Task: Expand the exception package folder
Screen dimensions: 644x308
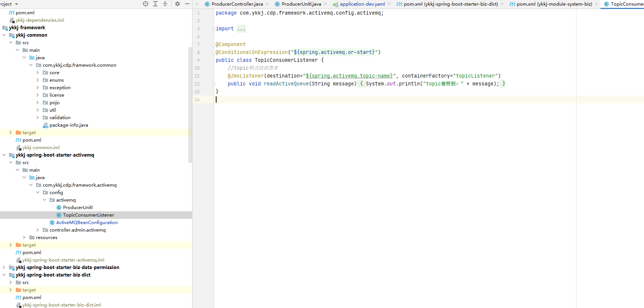Action: [38, 87]
